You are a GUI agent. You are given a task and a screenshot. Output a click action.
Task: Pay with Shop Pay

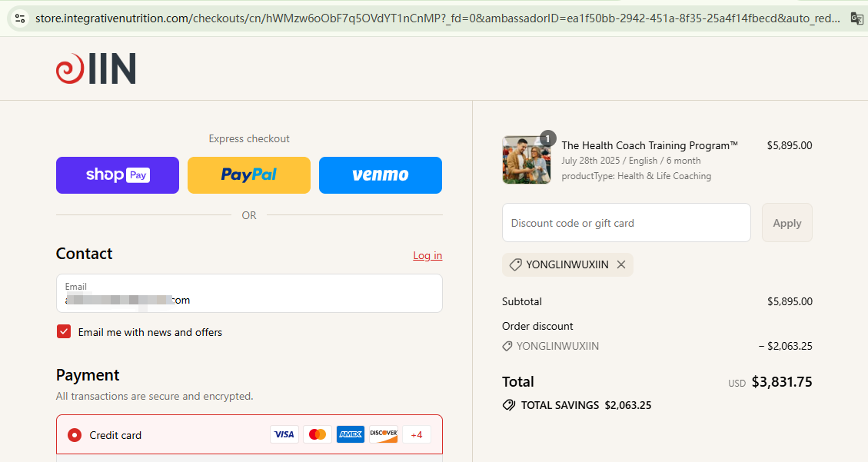118,174
